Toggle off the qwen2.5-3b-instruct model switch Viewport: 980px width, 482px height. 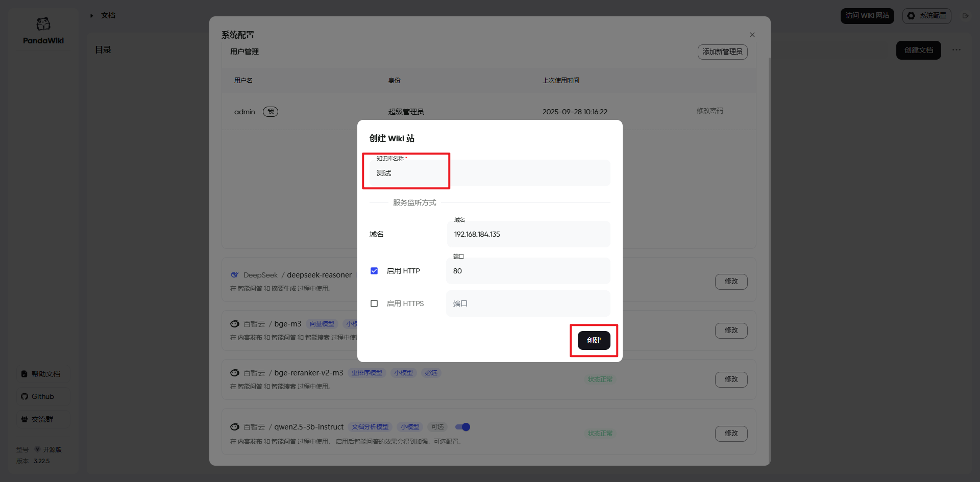click(462, 427)
